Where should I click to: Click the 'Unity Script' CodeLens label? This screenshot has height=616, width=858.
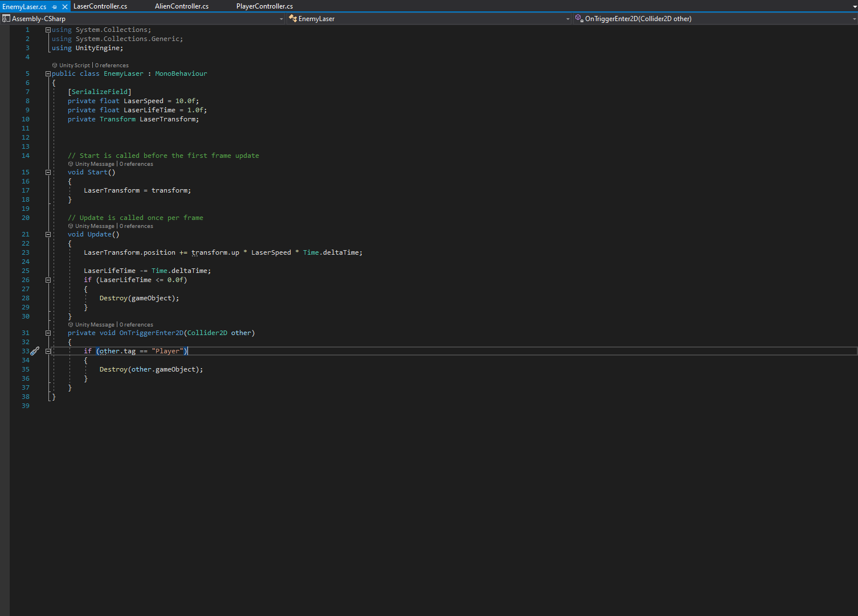75,66
